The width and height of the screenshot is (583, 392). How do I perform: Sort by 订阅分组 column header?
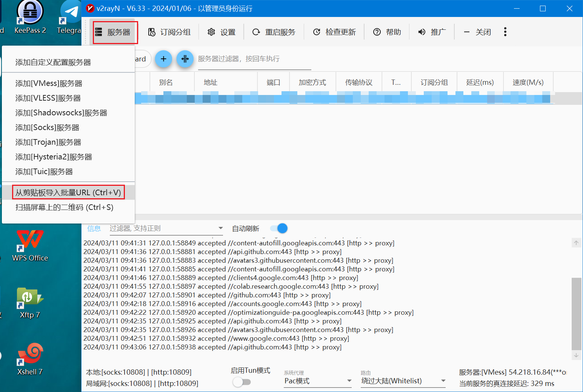pyautogui.click(x=434, y=82)
